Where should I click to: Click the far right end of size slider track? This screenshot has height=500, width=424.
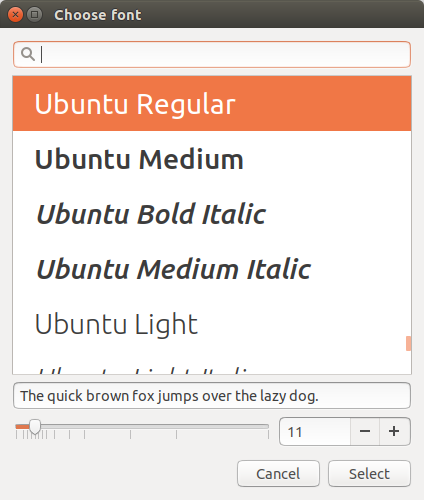(268, 427)
